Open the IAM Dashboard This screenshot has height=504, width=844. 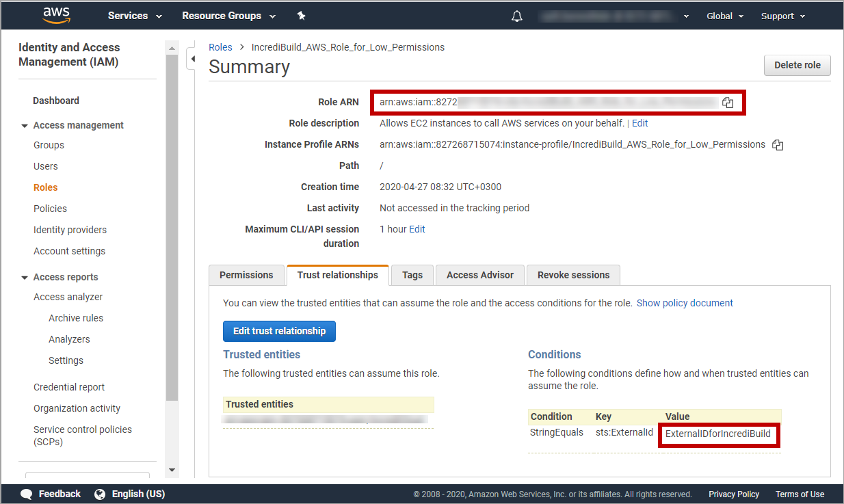[x=56, y=101]
